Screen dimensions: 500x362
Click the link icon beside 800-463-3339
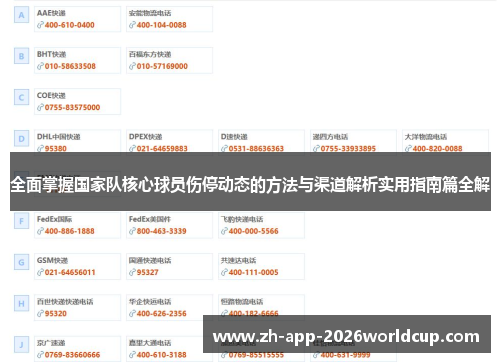[x=132, y=231]
